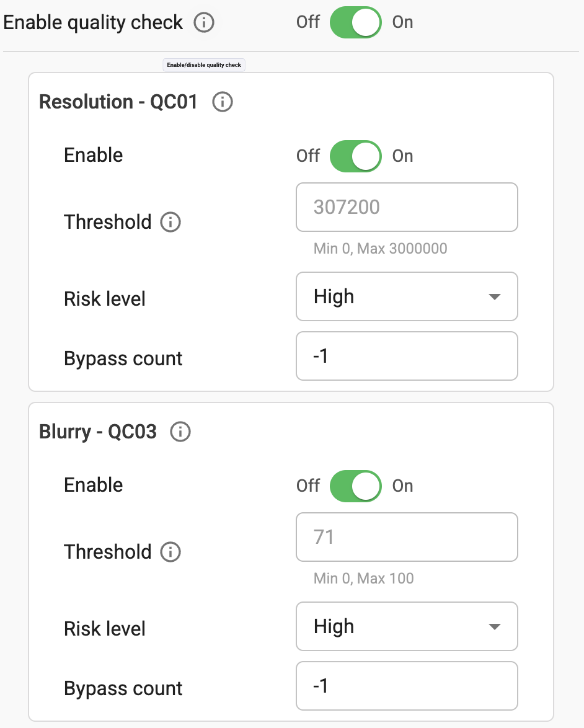This screenshot has width=584, height=728.
Task: Change Risk level for Blurry - QC03
Action: (x=407, y=626)
